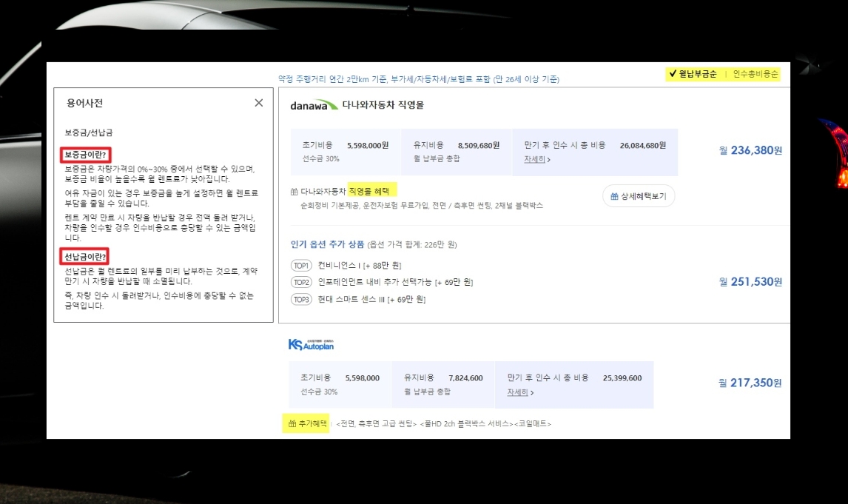Open 자세히 link in the danawa card

coord(536,160)
